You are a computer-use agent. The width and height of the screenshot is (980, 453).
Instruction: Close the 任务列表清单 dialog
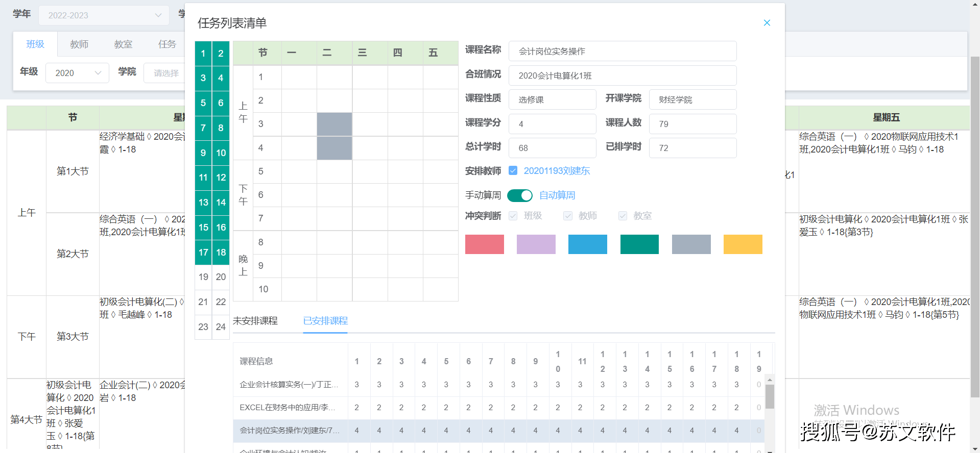click(x=767, y=23)
